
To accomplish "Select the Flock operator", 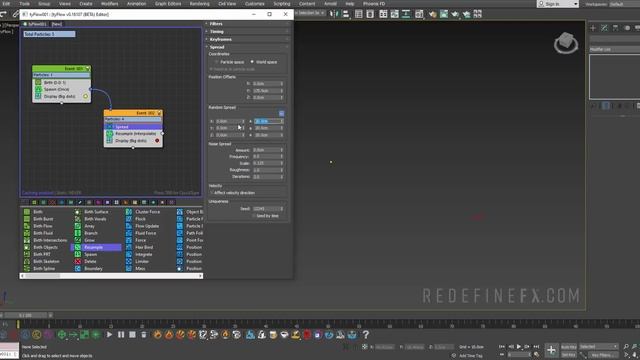I will pyautogui.click(x=140, y=219).
